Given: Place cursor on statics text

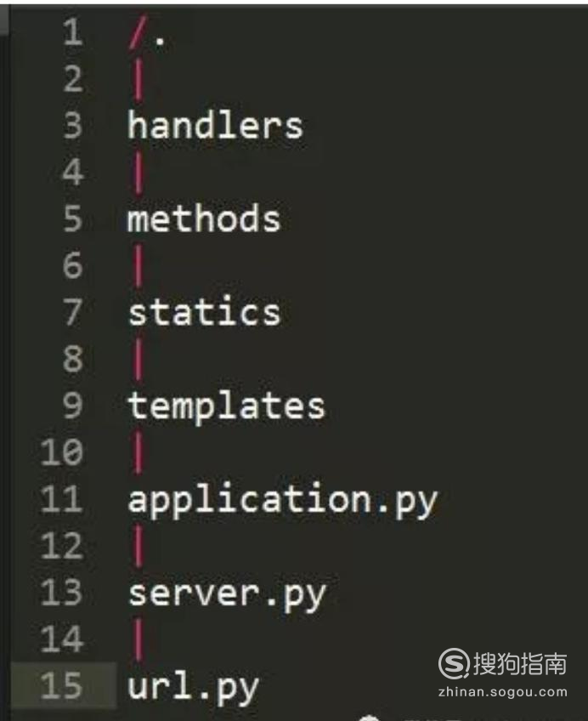Looking at the screenshot, I should (205, 312).
